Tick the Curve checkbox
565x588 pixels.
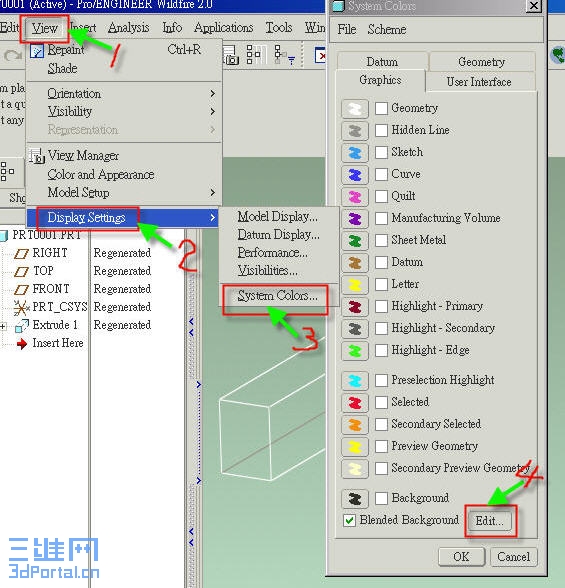381,174
